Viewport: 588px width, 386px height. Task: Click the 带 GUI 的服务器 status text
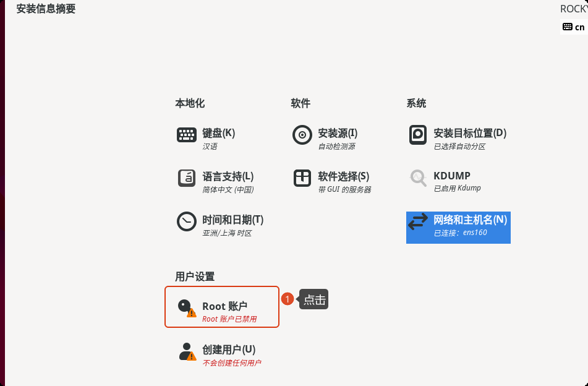344,190
